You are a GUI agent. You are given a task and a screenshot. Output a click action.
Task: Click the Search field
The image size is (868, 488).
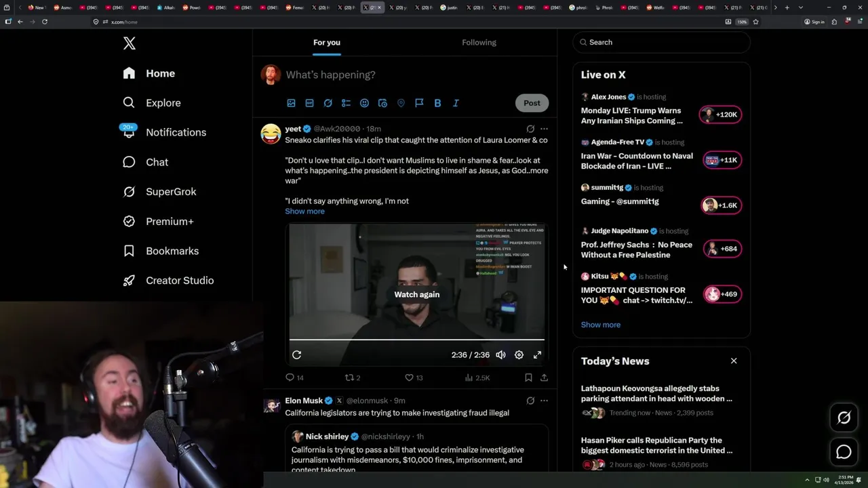(x=661, y=42)
